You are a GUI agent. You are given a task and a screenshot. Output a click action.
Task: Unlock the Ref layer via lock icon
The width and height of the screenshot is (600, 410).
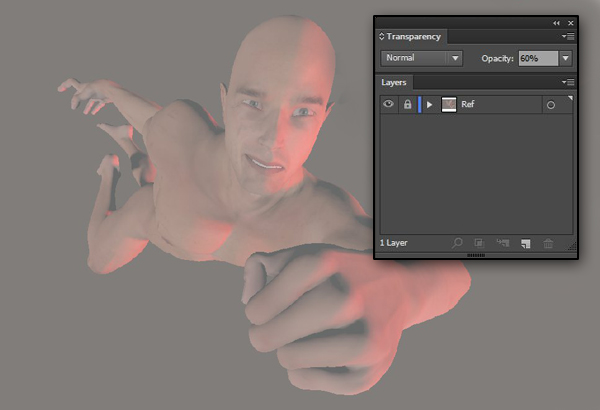(x=408, y=104)
